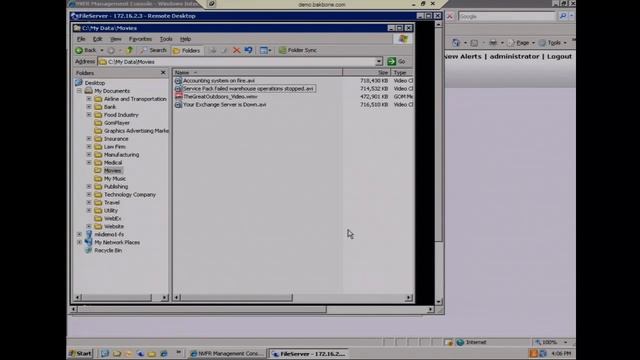Select the Medical folder
640x360 pixels.
tap(113, 162)
